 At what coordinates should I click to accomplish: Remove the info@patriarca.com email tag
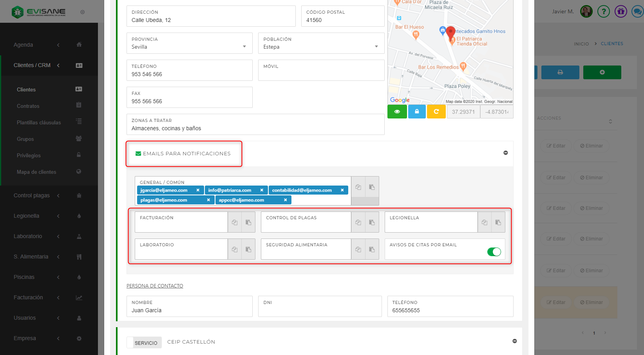[262, 190]
